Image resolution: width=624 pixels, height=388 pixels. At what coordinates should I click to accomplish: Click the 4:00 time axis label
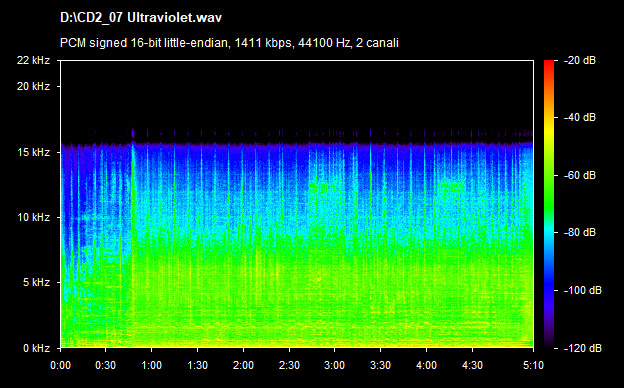(x=427, y=365)
